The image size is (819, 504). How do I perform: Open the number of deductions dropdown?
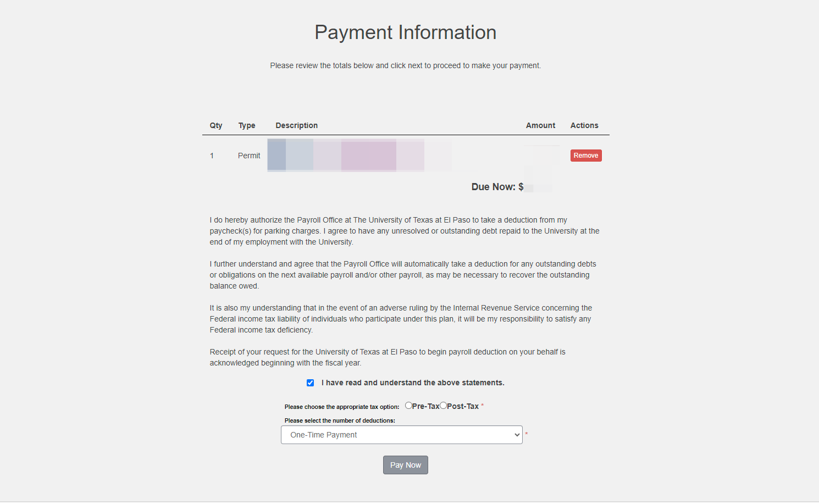[402, 435]
